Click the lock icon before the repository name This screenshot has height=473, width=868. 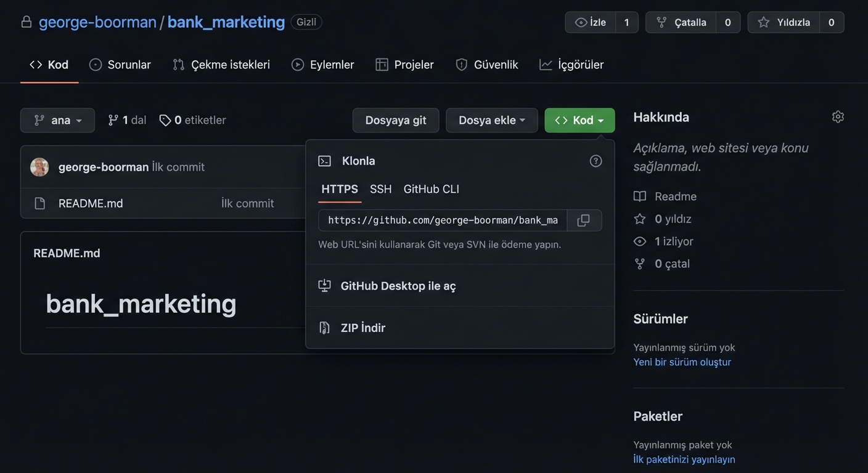(26, 21)
